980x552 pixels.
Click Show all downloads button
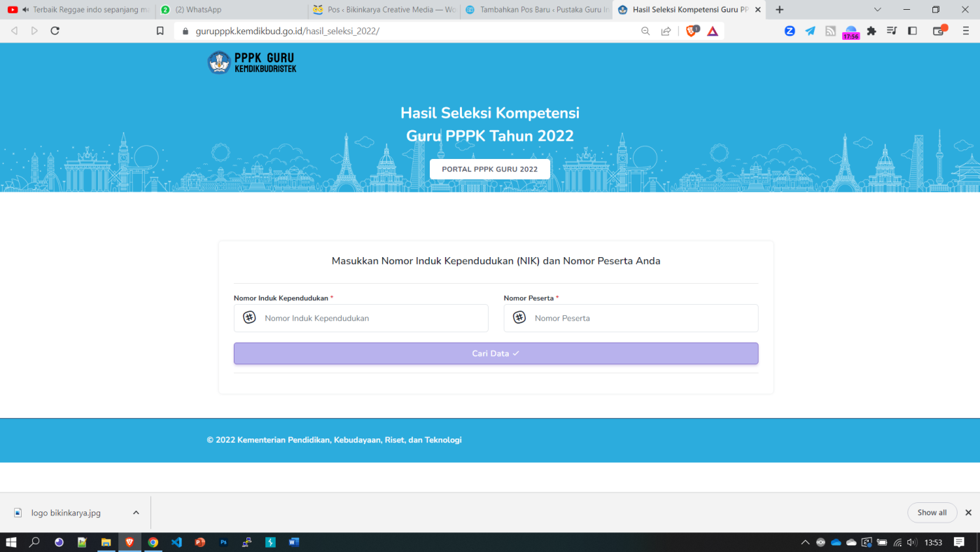click(x=932, y=513)
